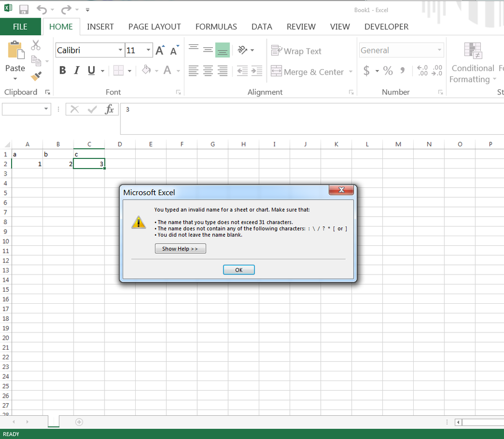Click the Increase Indent icon

257,71
